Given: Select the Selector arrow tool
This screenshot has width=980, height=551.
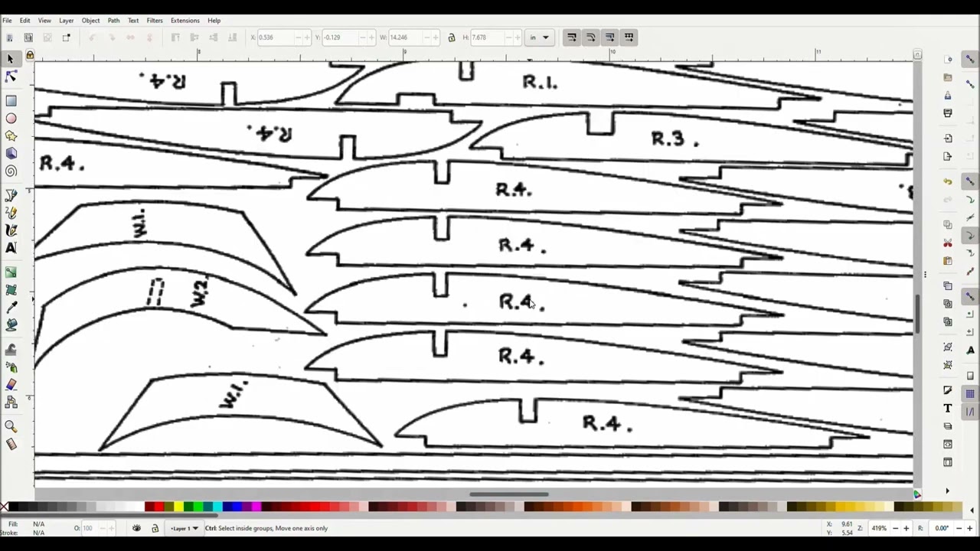Looking at the screenshot, I should (x=11, y=59).
